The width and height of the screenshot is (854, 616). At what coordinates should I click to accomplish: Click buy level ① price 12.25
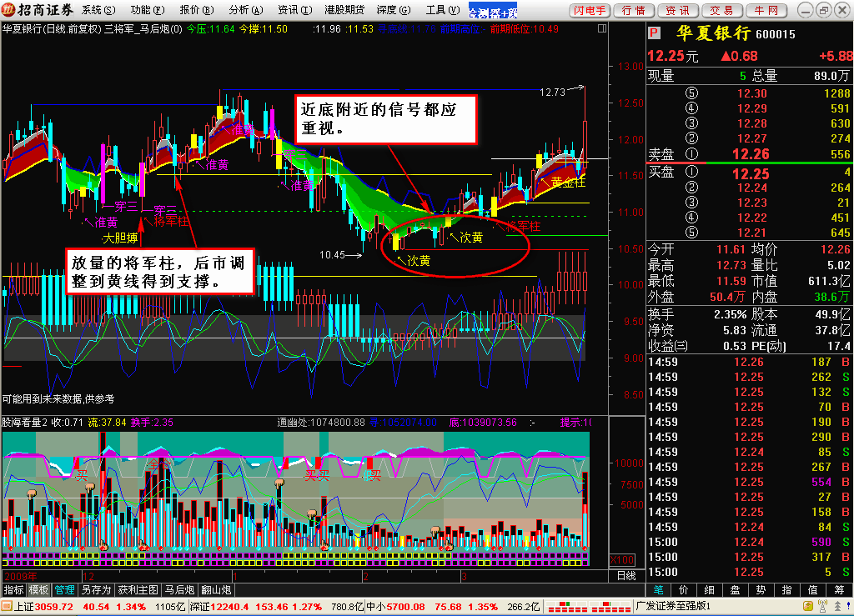pos(751,174)
